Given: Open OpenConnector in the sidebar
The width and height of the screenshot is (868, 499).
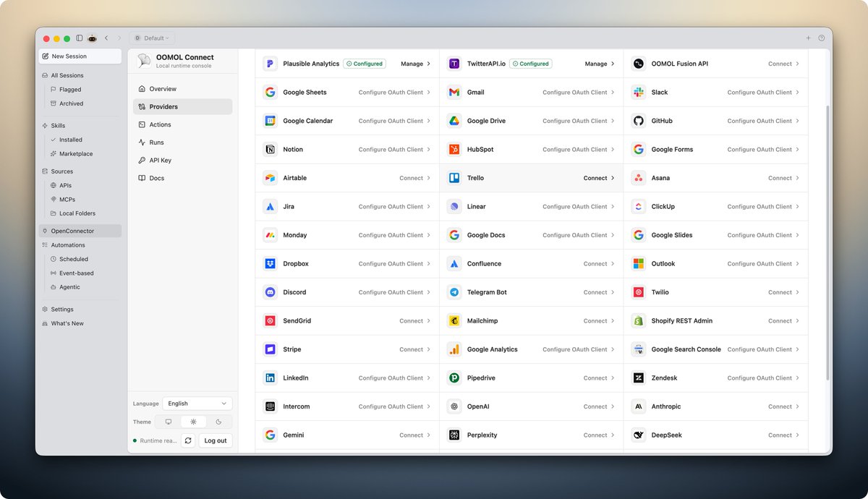Looking at the screenshot, I should [80, 231].
